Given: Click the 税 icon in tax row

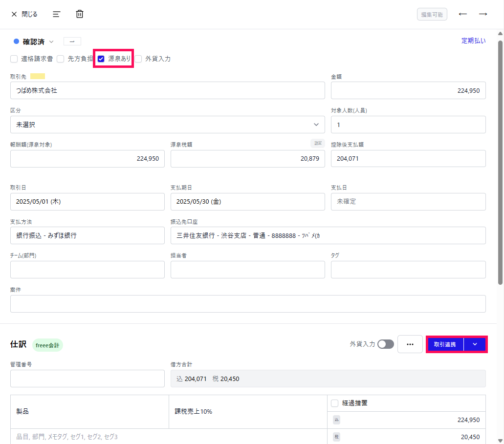Looking at the screenshot, I should click(336, 437).
